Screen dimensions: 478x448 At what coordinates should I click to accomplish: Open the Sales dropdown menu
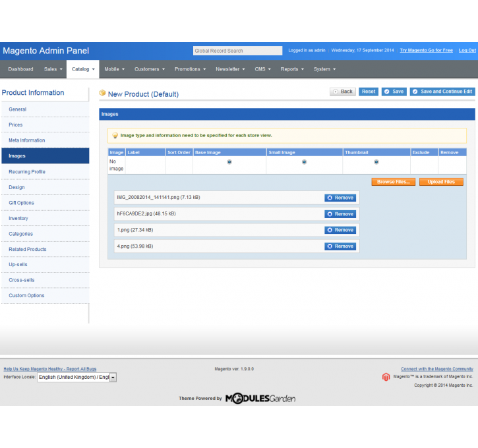coord(53,69)
